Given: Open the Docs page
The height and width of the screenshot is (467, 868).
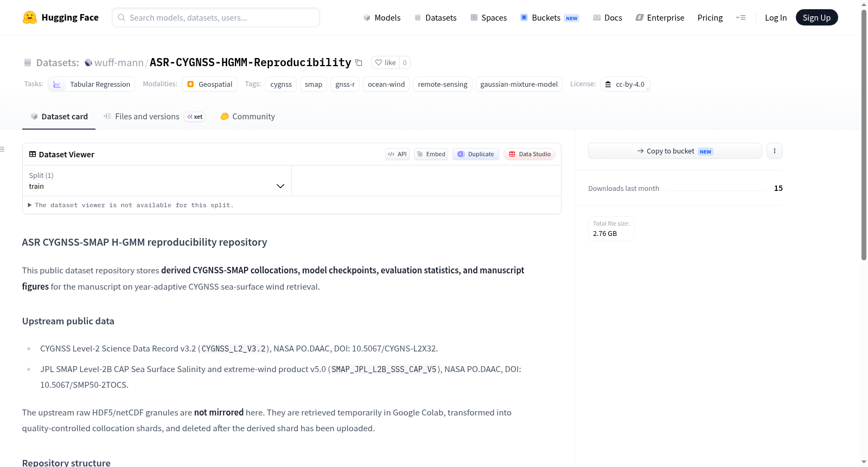Looking at the screenshot, I should [608, 17].
